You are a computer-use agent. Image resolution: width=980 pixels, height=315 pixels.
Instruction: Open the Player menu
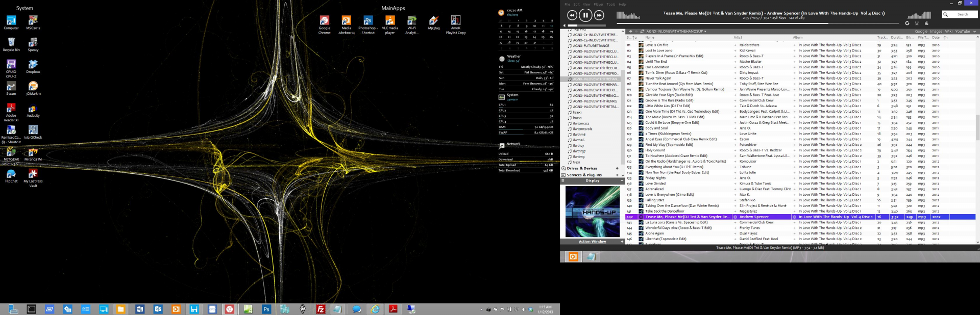598,4
